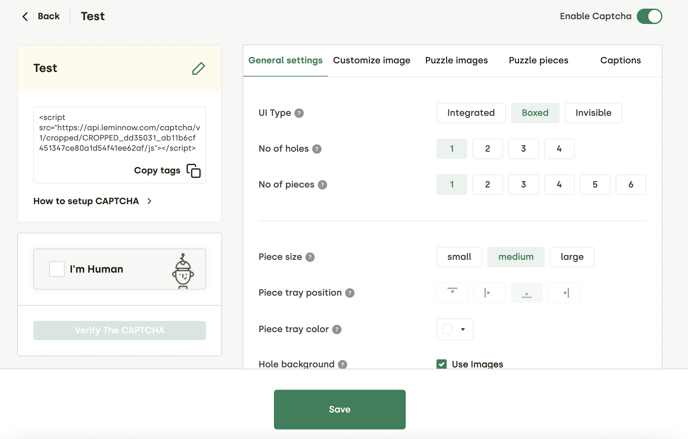This screenshot has width=688, height=439.
Task: Switch to Puzzle pieces tab
Action: [x=538, y=61]
